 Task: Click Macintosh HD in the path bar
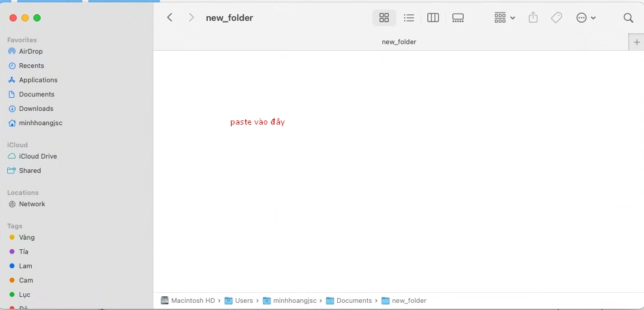[192, 300]
